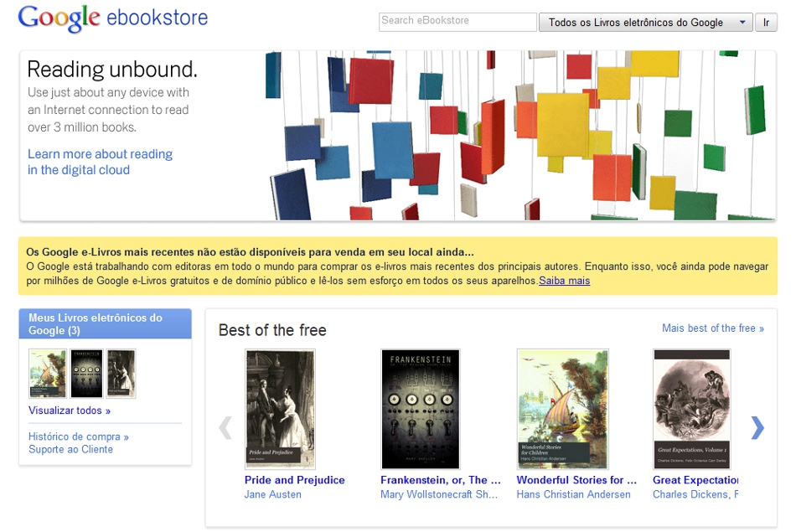The image size is (796, 532).
Task: Open the Pride and Prejudice book cover
Action: point(280,409)
